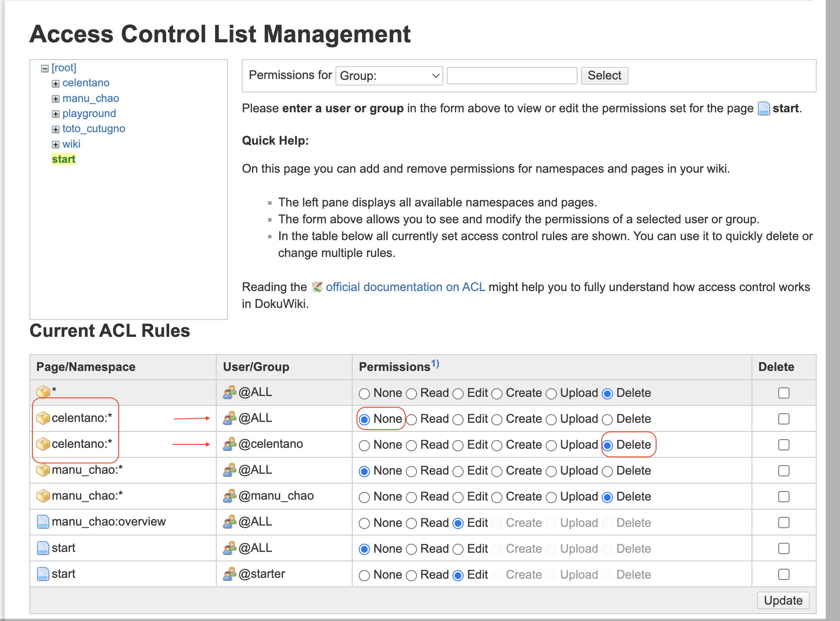The width and height of the screenshot is (840, 621).
Task: Select Read permission for @celentano group
Action: point(411,445)
